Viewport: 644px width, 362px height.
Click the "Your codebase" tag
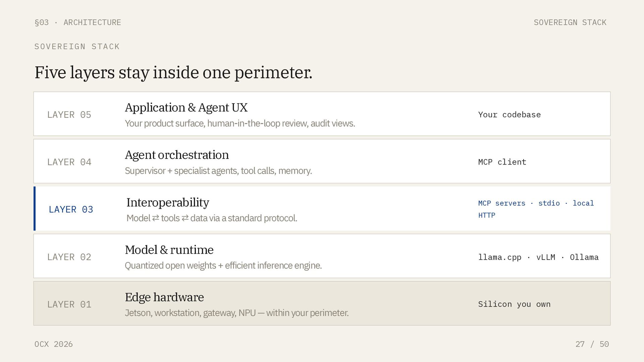(509, 115)
